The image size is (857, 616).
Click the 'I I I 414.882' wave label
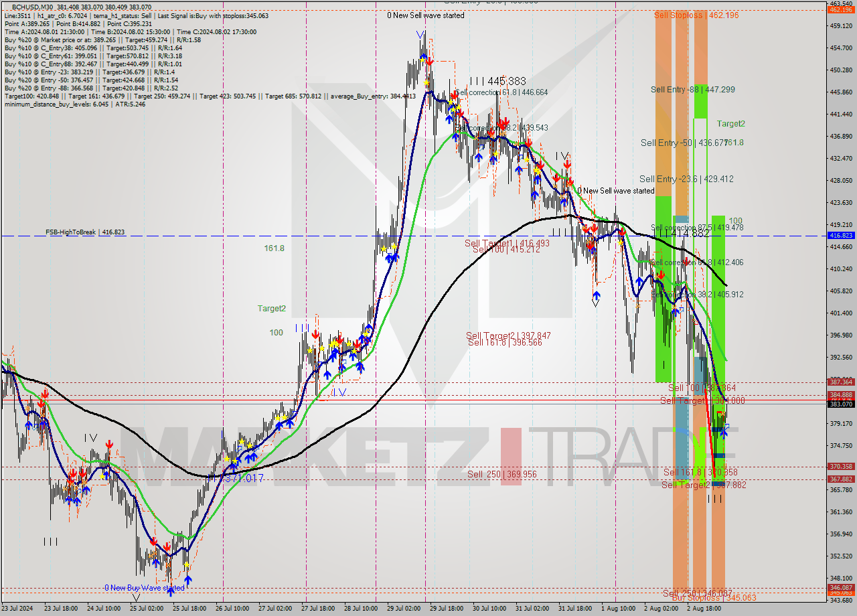pos(681,234)
